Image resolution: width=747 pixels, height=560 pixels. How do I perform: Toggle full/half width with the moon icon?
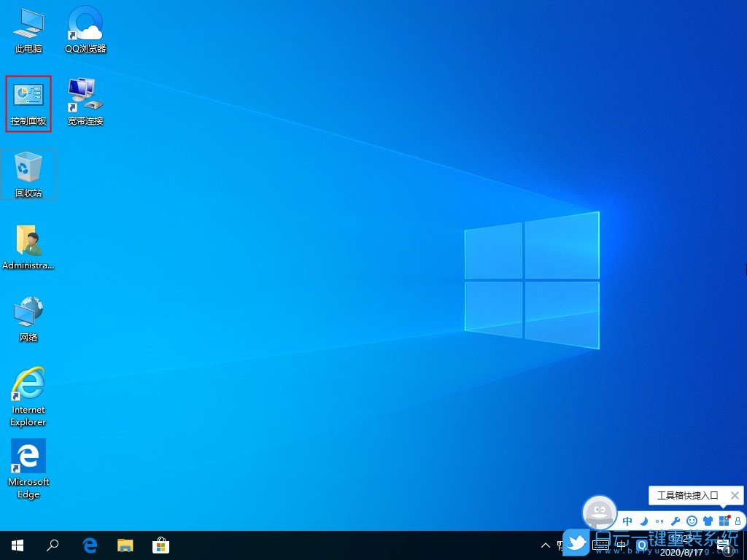(x=644, y=521)
